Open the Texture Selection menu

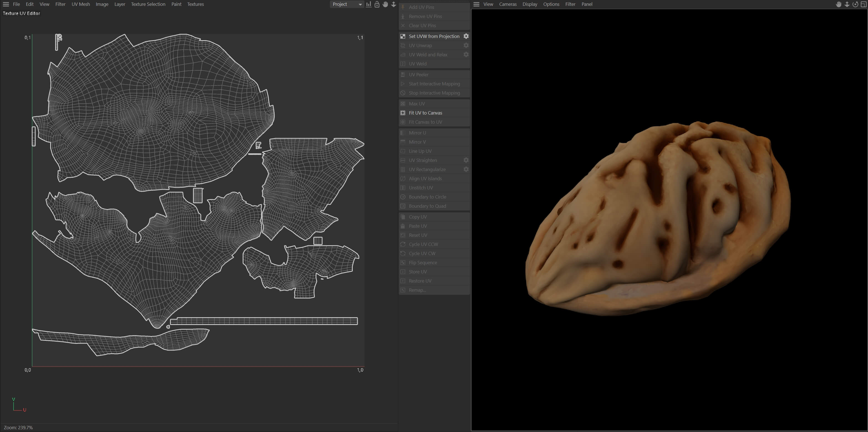coord(148,4)
